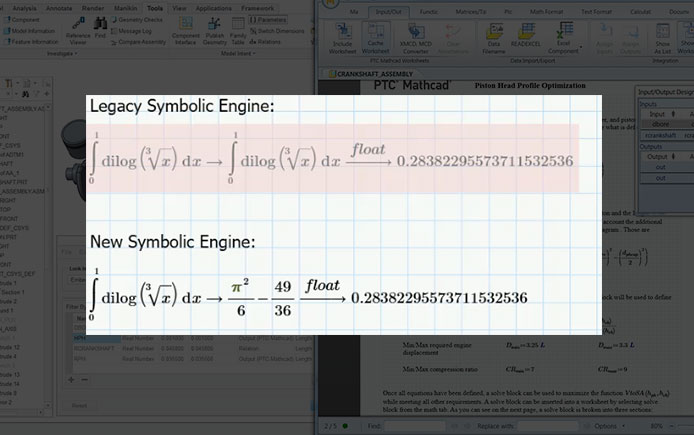
Task: Toggle the Parameters button in Model Intent
Action: tap(268, 20)
